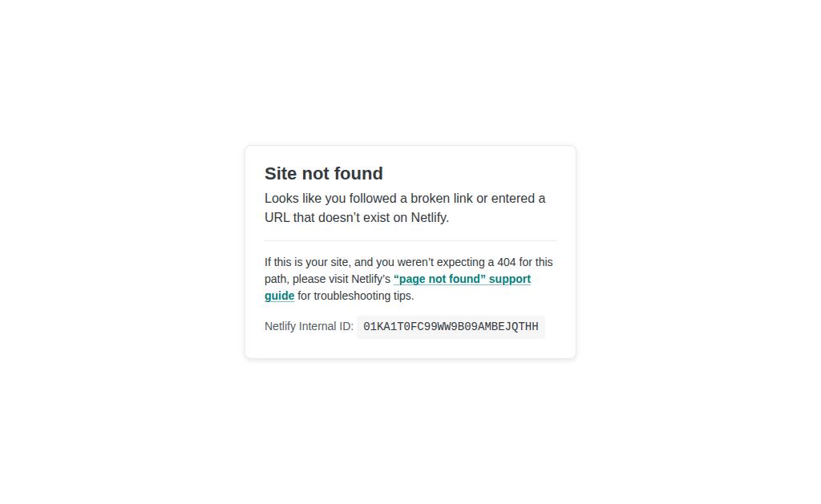Click the "Looks like you followed" text
The width and height of the screenshot is (821, 504).
[x=330, y=199]
